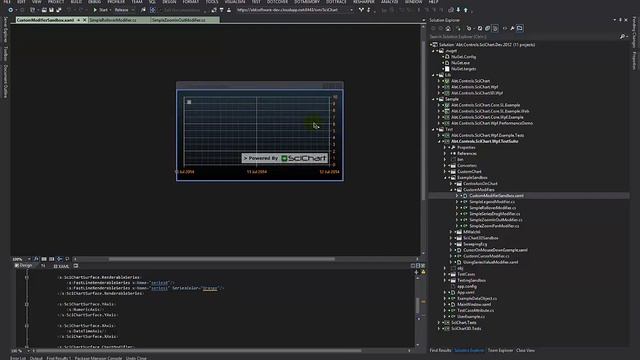Image resolution: width=640 pixels, height=360 pixels.
Task: Click Save All icon in main toolbar
Action: coord(59,10)
